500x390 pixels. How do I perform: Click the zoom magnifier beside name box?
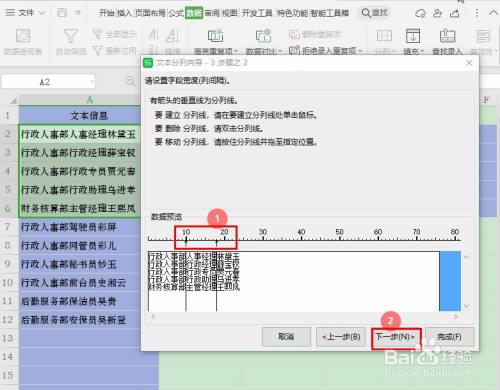point(130,81)
